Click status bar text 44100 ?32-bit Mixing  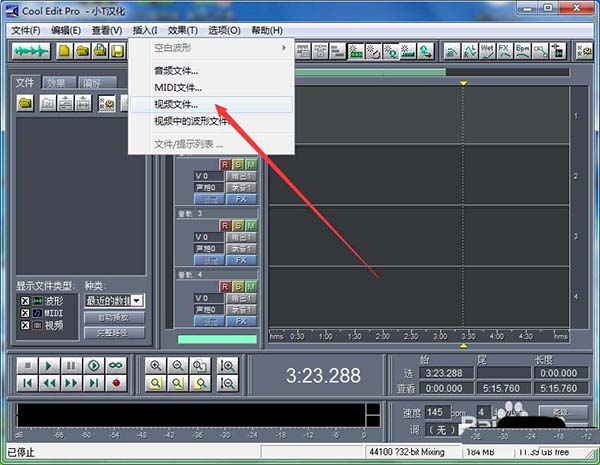point(407,452)
